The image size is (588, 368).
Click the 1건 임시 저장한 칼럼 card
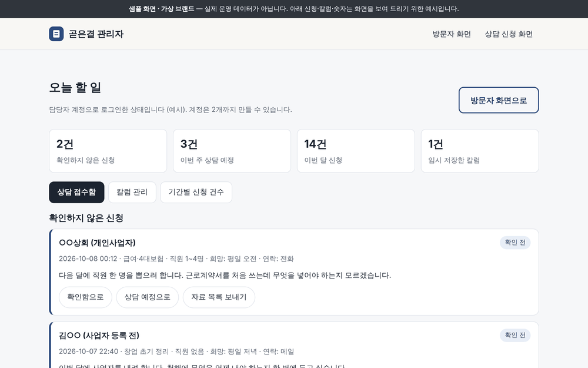point(480,151)
